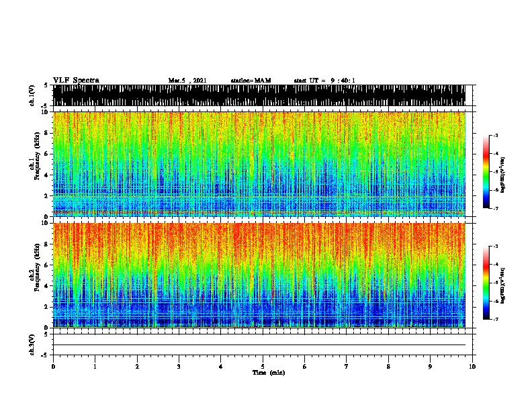
Task: Click the "-7" value below the ch.2 color scale
Action: [496, 320]
